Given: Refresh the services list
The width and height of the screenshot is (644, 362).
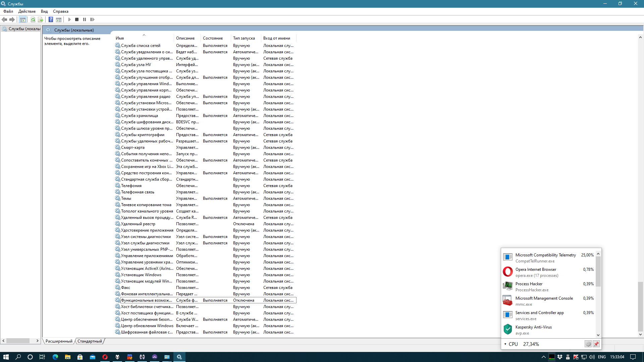Looking at the screenshot, I should 33,19.
